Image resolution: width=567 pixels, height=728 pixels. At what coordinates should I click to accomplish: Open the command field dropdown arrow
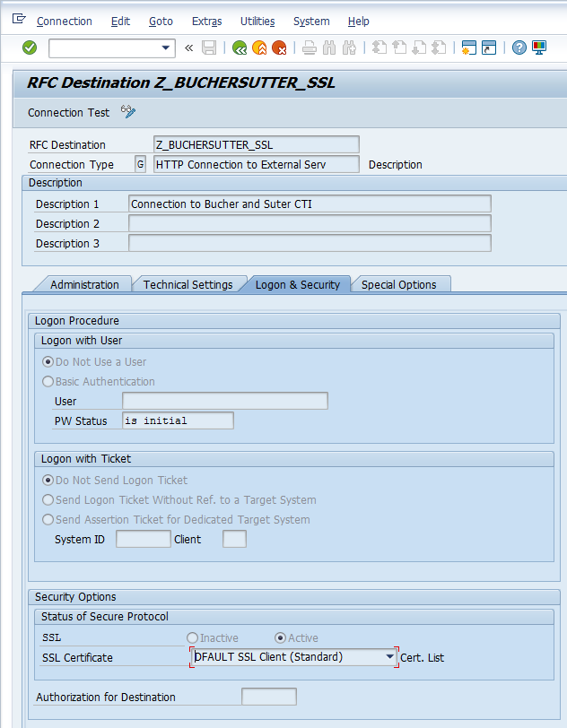click(165, 48)
